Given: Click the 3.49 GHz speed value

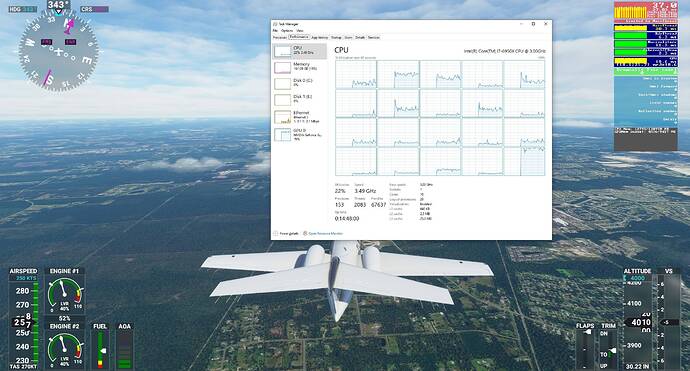Looking at the screenshot, I should pos(365,191).
